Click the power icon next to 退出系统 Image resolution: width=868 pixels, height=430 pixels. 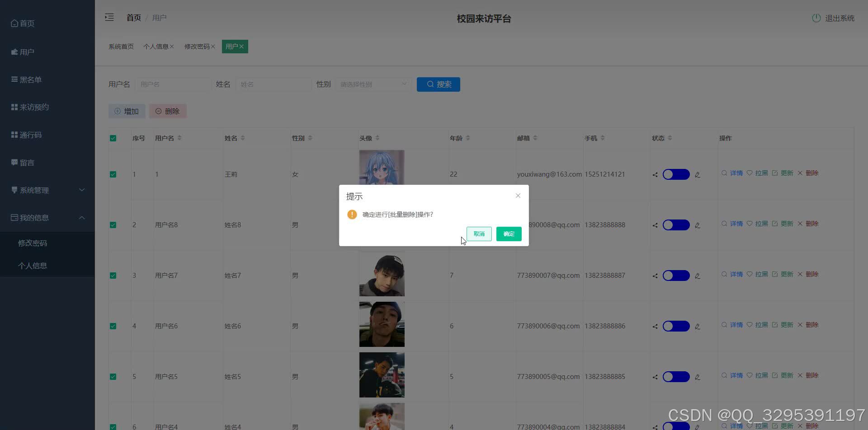coord(816,18)
